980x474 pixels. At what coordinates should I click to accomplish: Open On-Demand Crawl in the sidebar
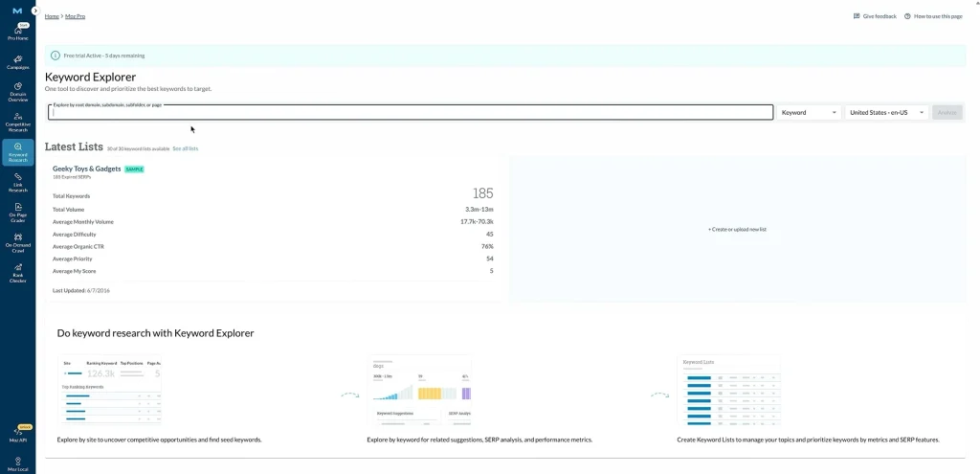(17, 240)
